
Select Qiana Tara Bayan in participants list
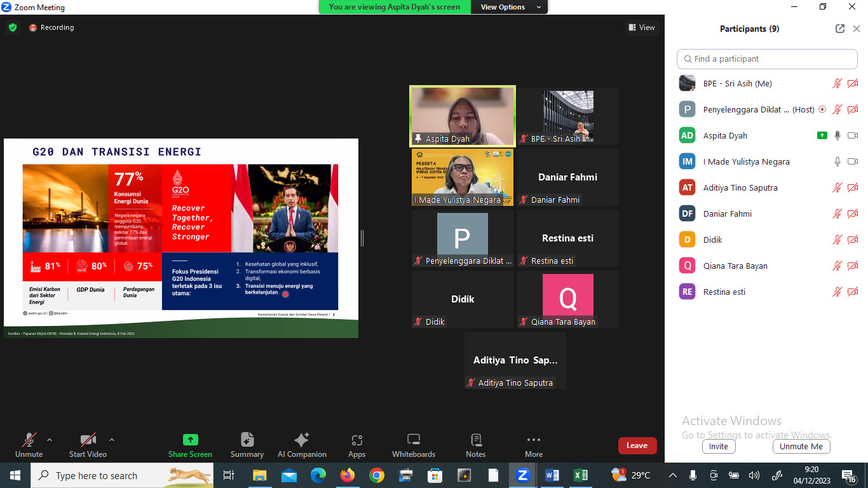coord(768,266)
